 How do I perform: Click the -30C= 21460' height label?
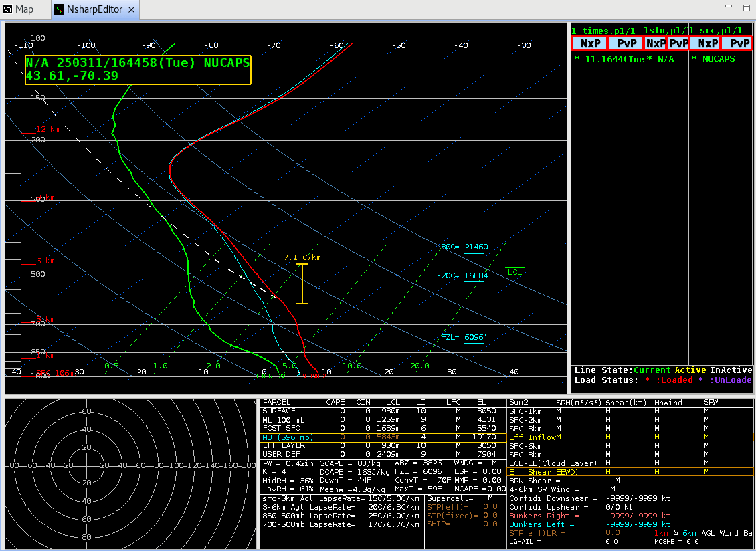click(x=464, y=247)
